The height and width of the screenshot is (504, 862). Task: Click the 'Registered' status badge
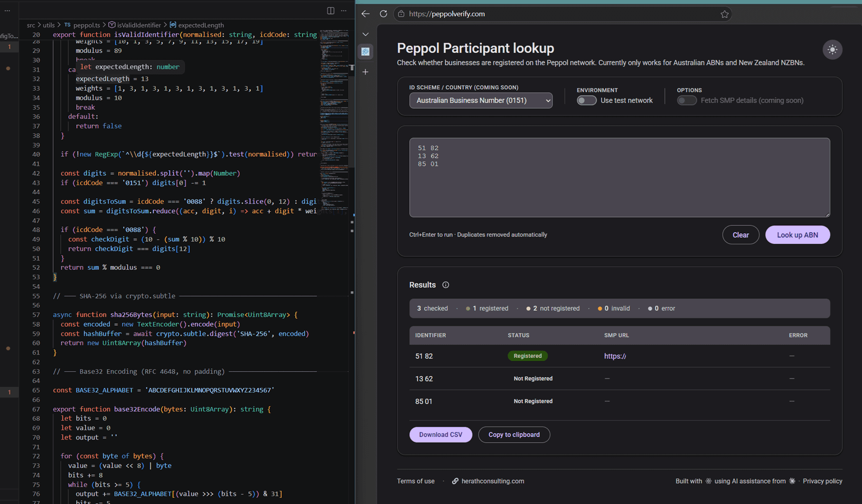[528, 356]
